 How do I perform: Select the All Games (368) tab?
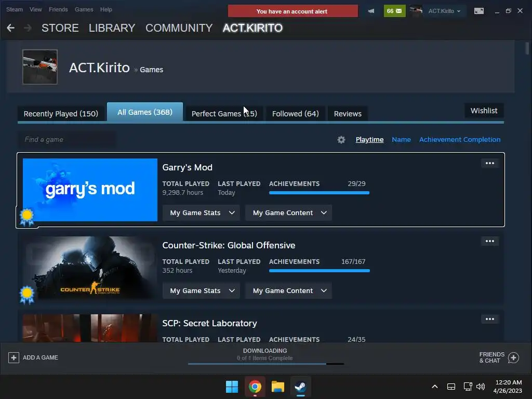click(145, 112)
